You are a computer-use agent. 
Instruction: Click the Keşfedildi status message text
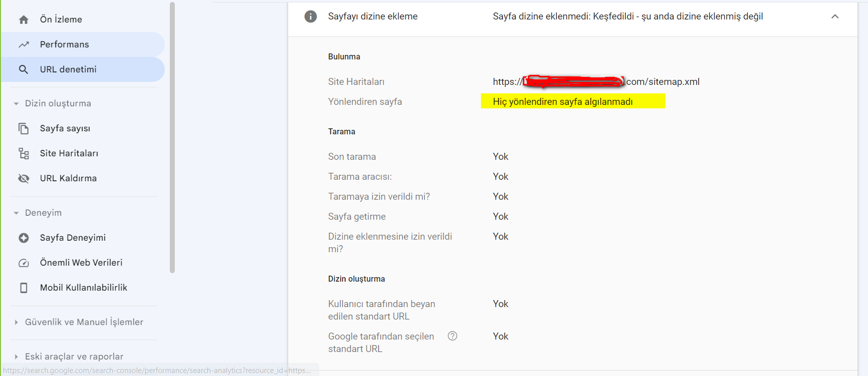coord(628,16)
